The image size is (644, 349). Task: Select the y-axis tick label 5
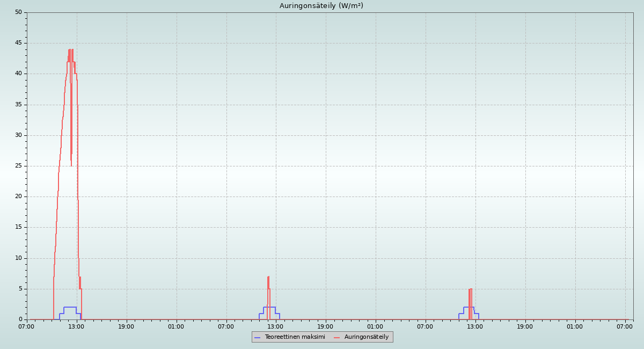(x=20, y=289)
